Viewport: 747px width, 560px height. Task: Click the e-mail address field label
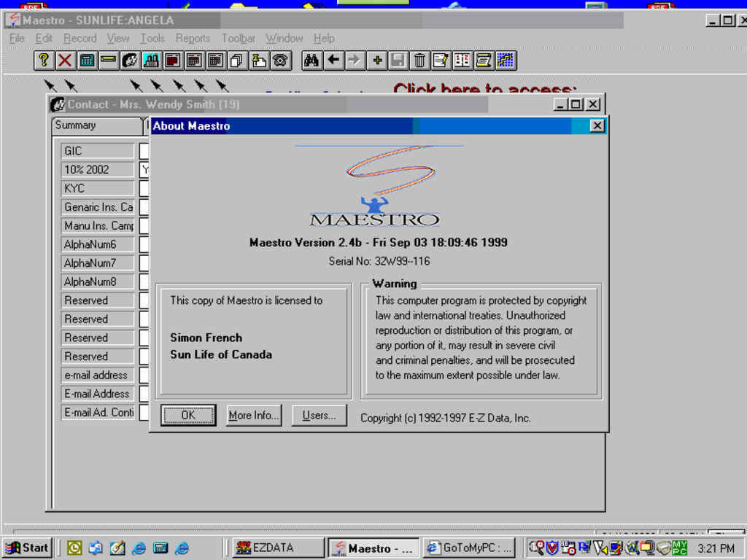pyautogui.click(x=98, y=376)
